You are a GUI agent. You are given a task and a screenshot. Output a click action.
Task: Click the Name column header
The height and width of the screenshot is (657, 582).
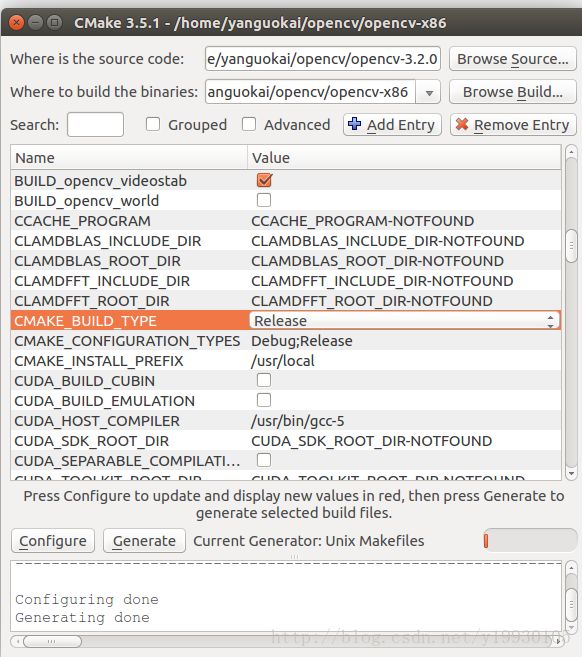[129, 158]
